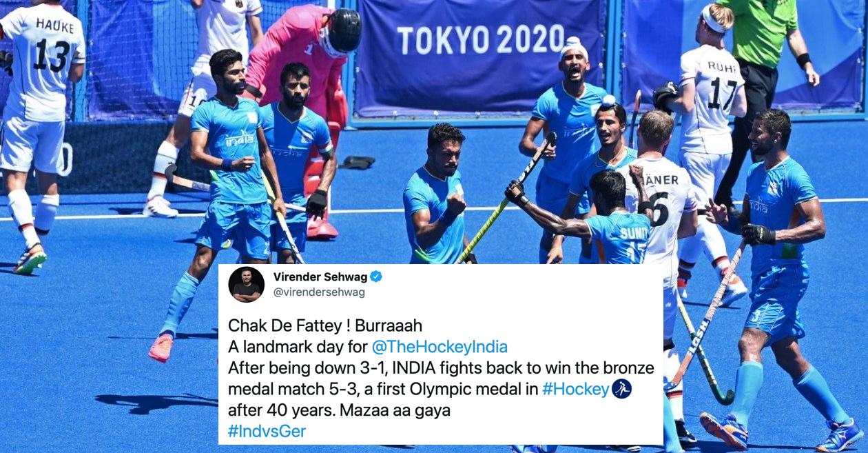Click Virender Sehwag's profile avatar
868x453 pixels.
click(x=246, y=284)
